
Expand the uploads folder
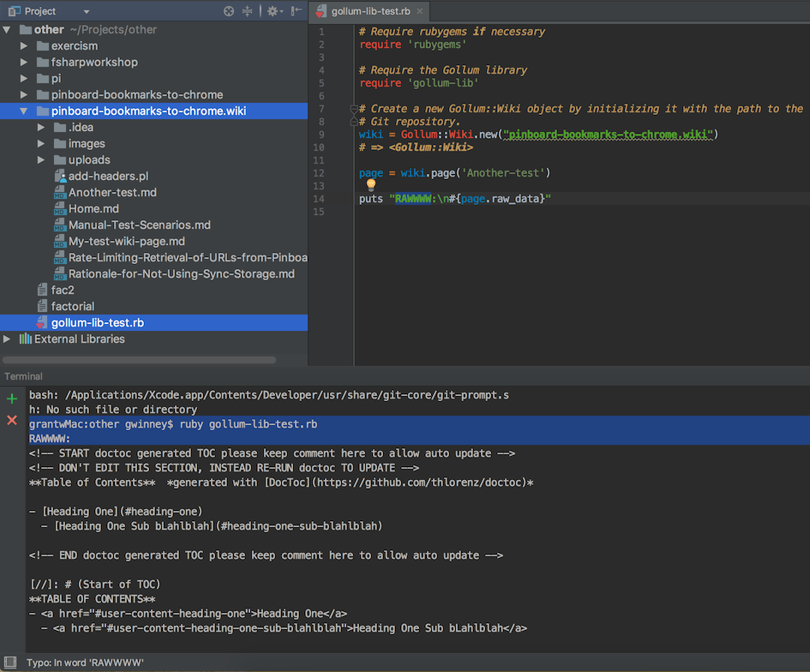(x=41, y=160)
